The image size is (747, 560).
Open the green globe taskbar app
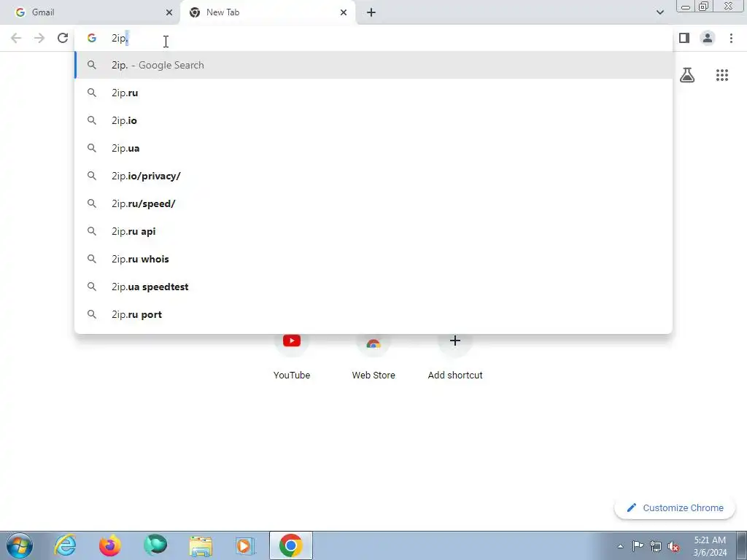point(155,545)
